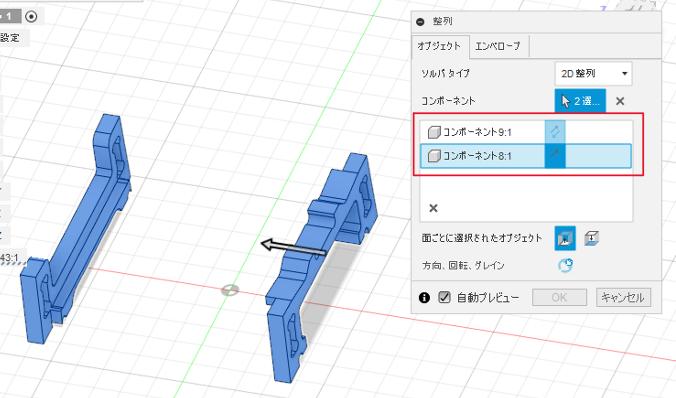Image resolution: width=676 pixels, height=398 pixels.
Task: Click the OK button
Action: 559,298
